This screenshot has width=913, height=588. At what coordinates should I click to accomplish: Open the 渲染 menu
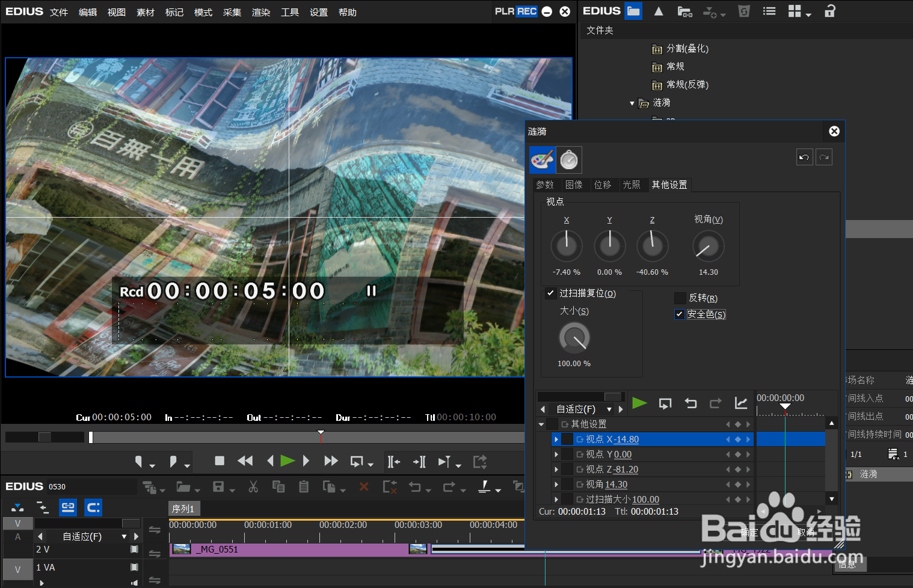click(x=261, y=12)
